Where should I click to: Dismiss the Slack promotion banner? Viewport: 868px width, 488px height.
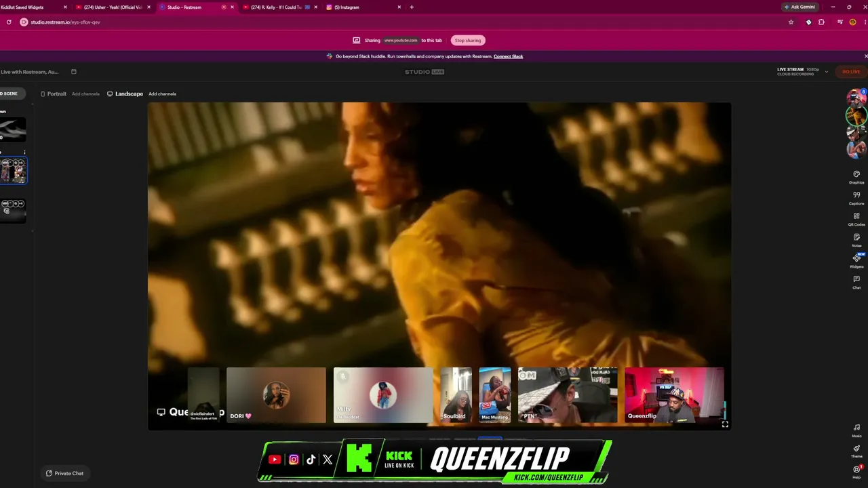click(865, 56)
